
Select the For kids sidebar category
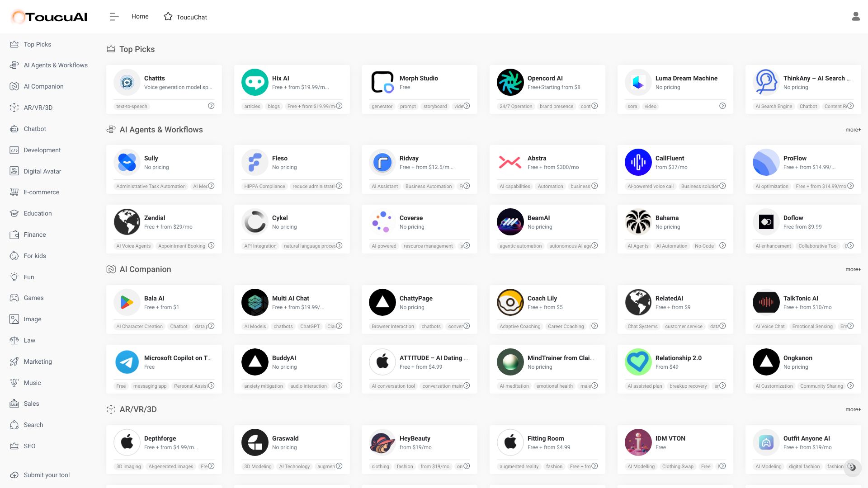[x=34, y=256]
